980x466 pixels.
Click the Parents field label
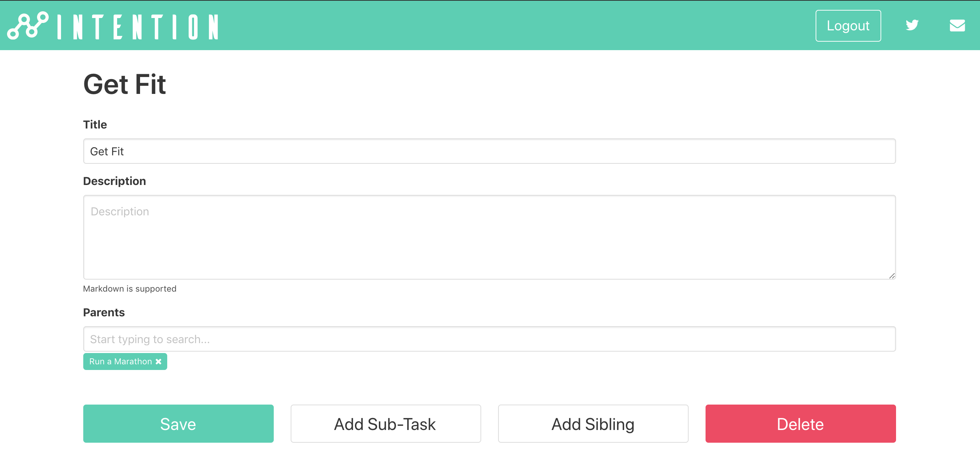103,312
